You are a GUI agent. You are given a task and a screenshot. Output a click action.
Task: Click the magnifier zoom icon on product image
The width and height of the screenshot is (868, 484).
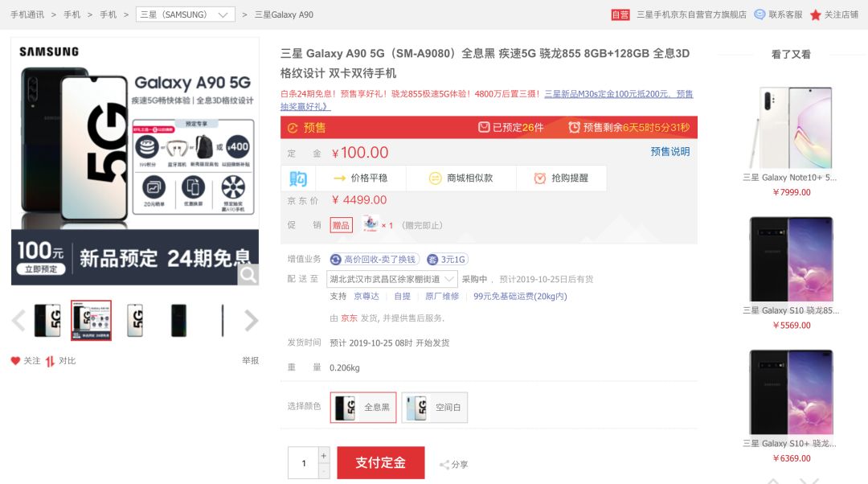[x=248, y=275]
